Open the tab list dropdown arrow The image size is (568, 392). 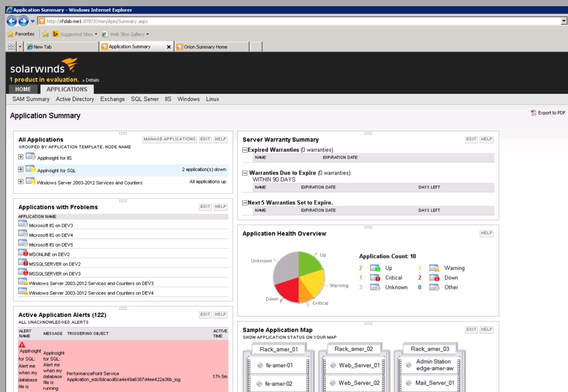click(20, 47)
